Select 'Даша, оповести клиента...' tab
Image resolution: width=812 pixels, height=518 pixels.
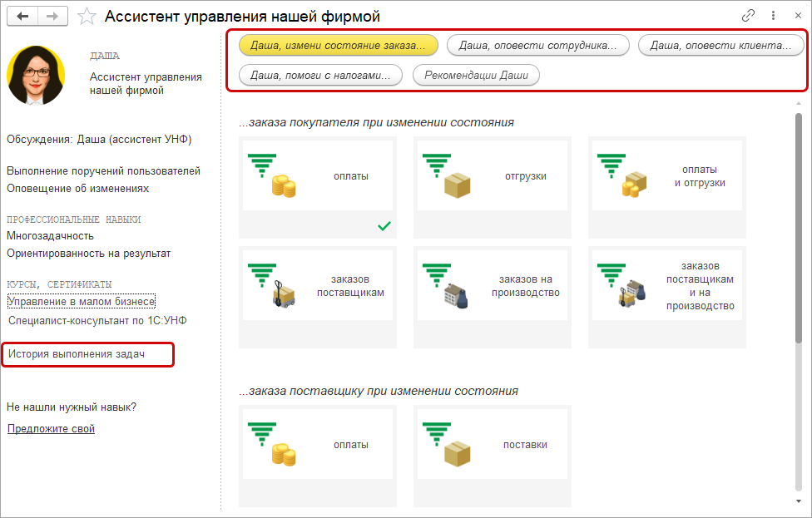click(x=720, y=46)
